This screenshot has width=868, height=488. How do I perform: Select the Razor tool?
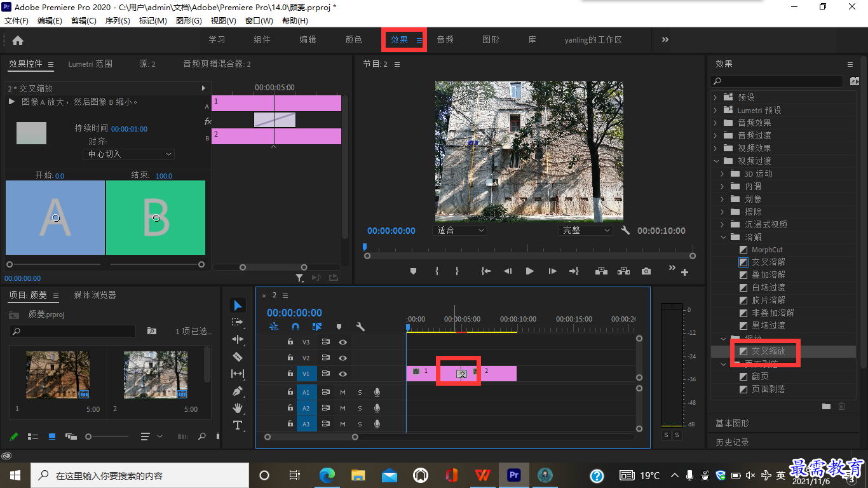pos(238,356)
